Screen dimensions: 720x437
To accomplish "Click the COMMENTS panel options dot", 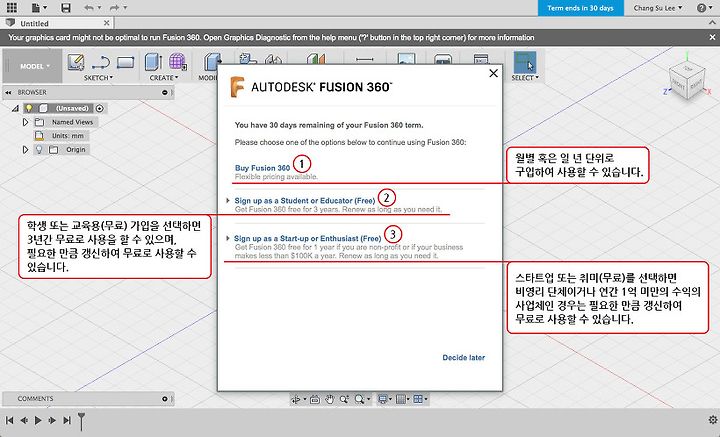I will pos(164,399).
